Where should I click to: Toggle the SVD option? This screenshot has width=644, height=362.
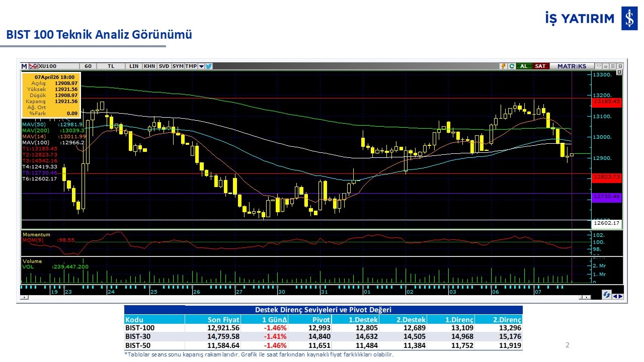click(164, 66)
